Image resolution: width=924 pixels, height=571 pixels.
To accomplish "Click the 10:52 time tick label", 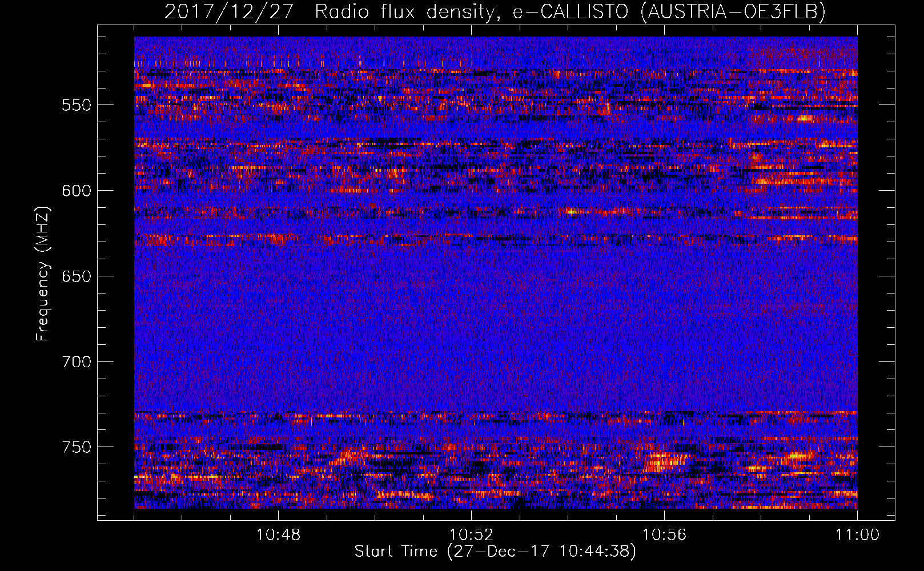I will 471,535.
